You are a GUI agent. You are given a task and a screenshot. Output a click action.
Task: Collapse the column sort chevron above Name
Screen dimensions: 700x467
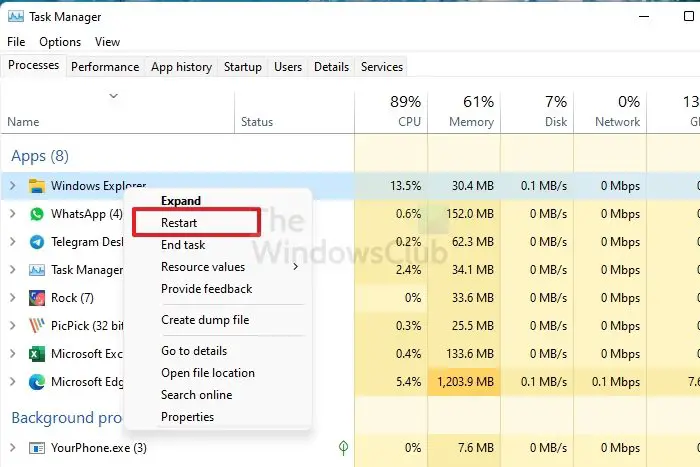[x=113, y=96]
